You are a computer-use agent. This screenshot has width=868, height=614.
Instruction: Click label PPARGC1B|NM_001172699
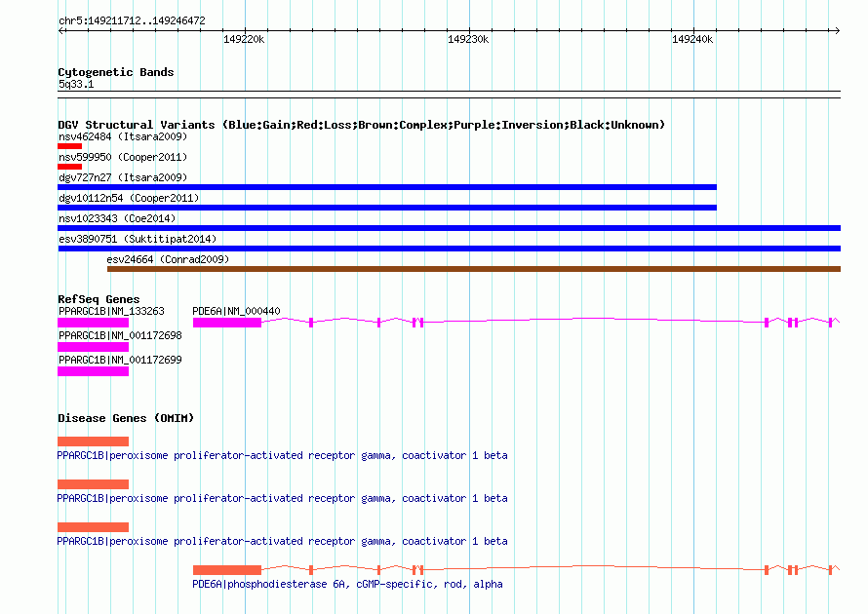click(x=120, y=360)
